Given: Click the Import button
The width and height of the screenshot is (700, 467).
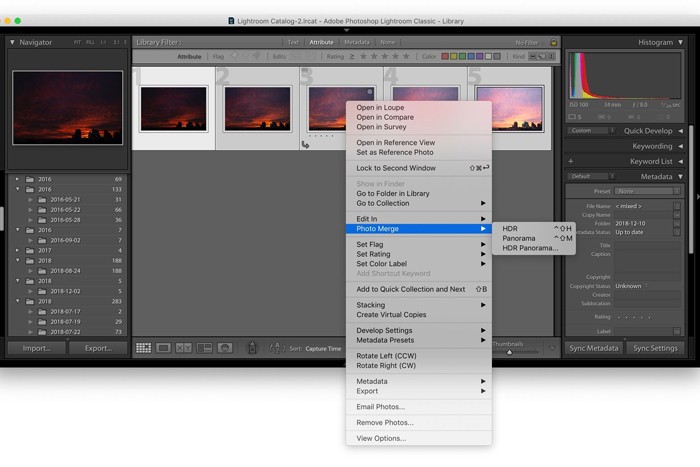Looking at the screenshot, I should (37, 348).
